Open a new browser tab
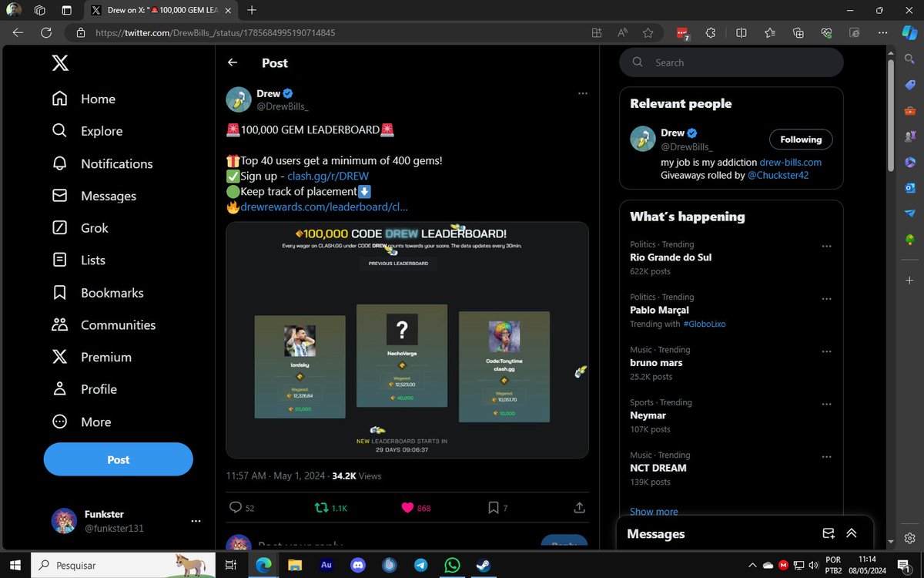This screenshot has width=924, height=578. 252,11
